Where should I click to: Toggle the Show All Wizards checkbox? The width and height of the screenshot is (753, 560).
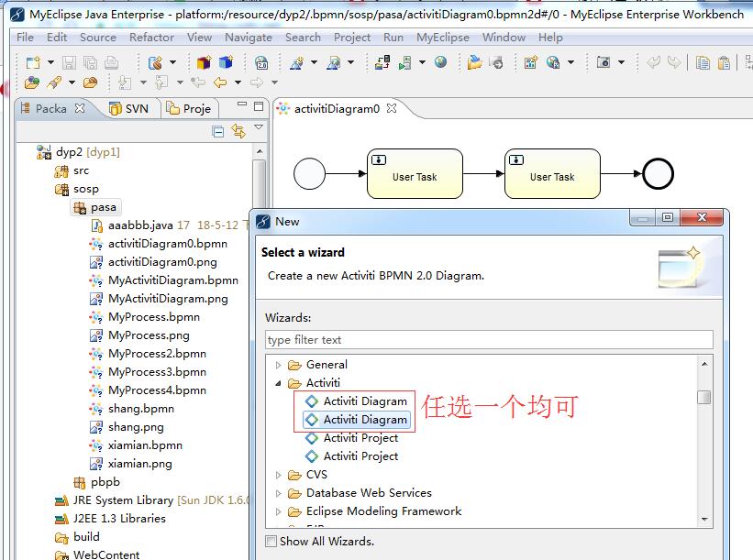pyautogui.click(x=271, y=542)
